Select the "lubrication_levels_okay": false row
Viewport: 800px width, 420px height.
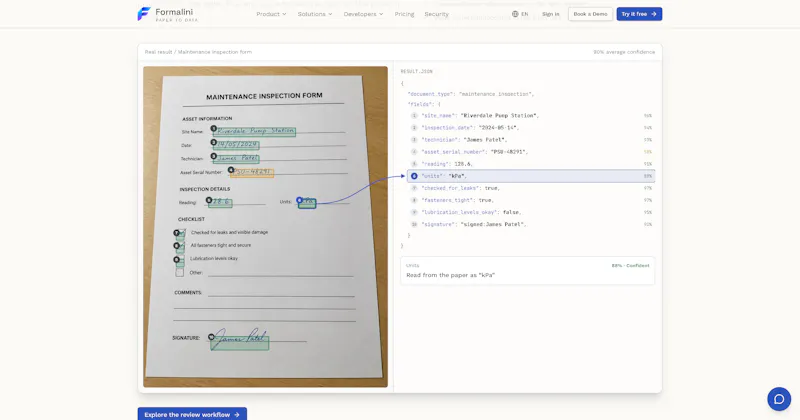pos(531,212)
